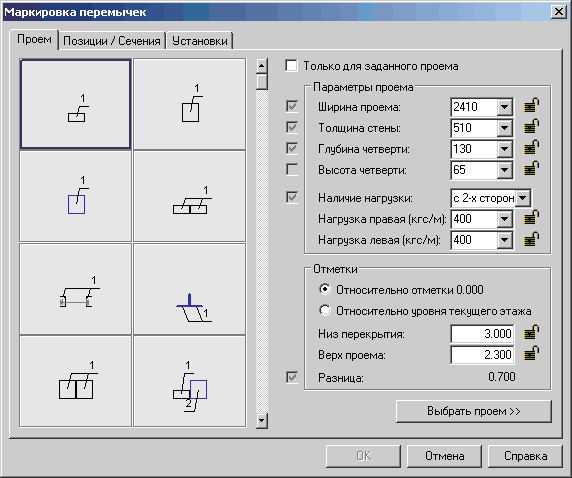
Task: Open Нагрузка левая value dropdown
Action: (505, 240)
